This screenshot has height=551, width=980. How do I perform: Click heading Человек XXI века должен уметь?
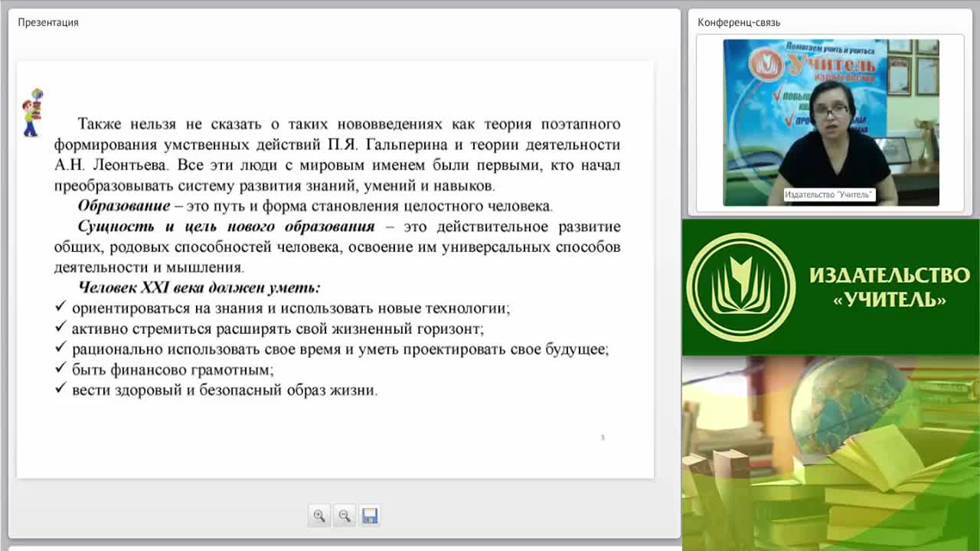click(x=199, y=288)
